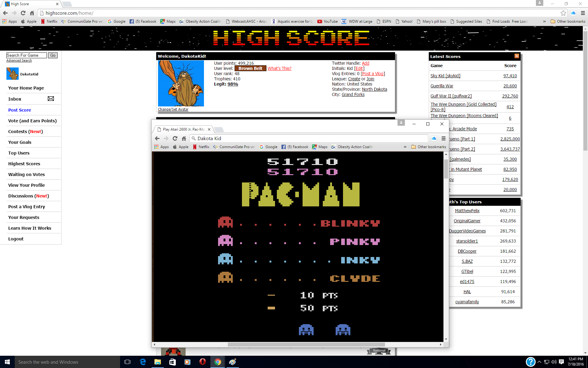Expand bookmarks overflow chevron in popup window
This screenshot has height=368, width=588.
[405, 147]
